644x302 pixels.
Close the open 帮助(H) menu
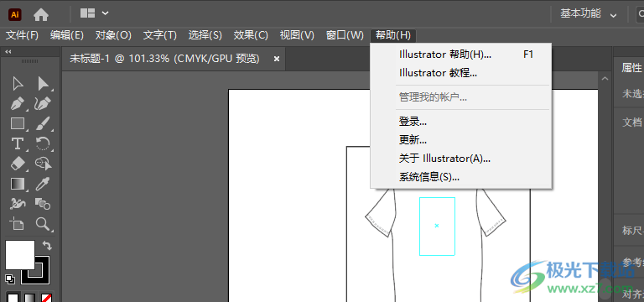[x=393, y=35]
